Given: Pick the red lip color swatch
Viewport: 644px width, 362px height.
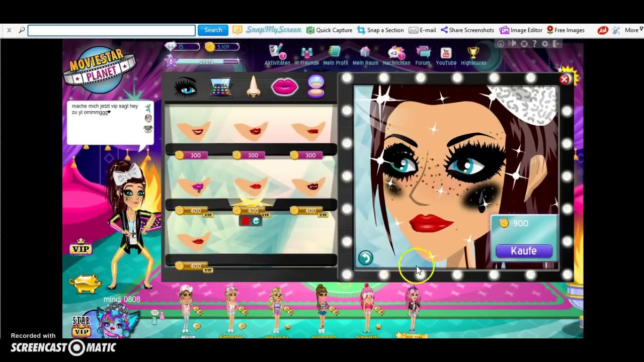Looking at the screenshot, I should 246,221.
